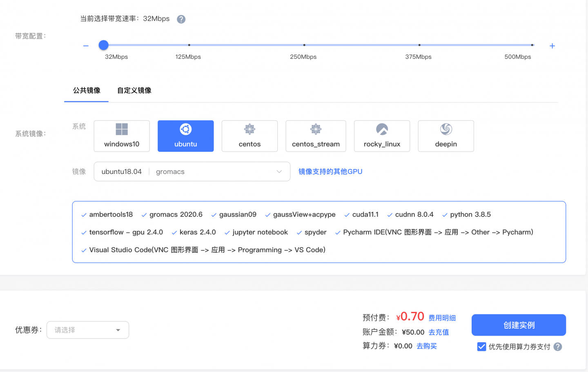Expand the 优惠券 coupon dropdown

coord(88,330)
